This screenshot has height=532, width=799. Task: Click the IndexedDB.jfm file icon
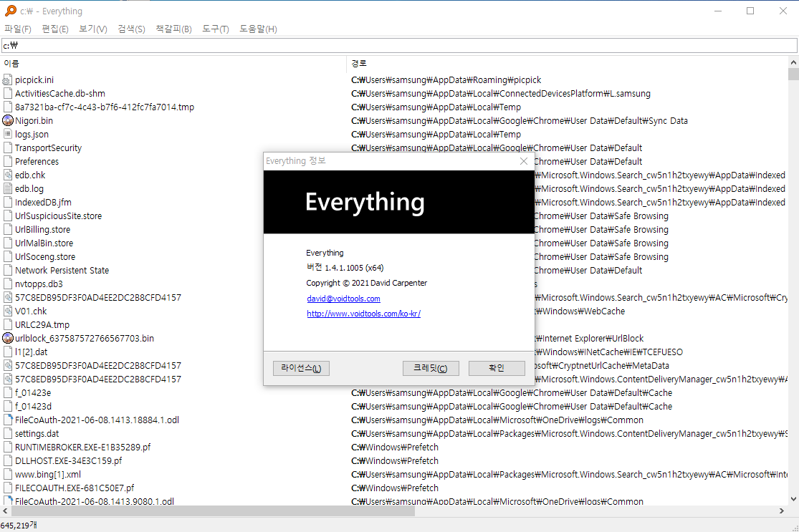(x=7, y=203)
